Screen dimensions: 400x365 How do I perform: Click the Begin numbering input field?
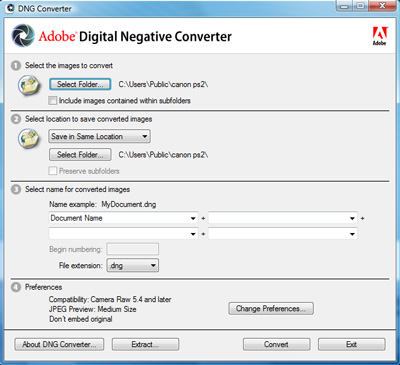click(x=133, y=249)
